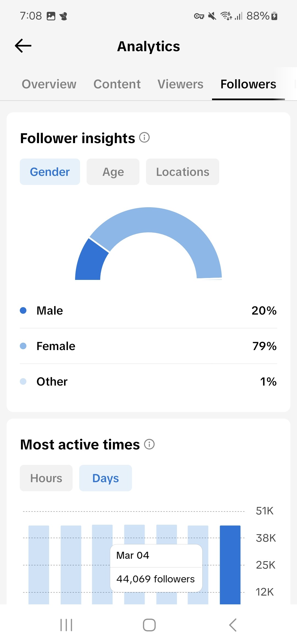The image size is (297, 644).
Task: Tap Android recent apps button
Action: point(66,625)
